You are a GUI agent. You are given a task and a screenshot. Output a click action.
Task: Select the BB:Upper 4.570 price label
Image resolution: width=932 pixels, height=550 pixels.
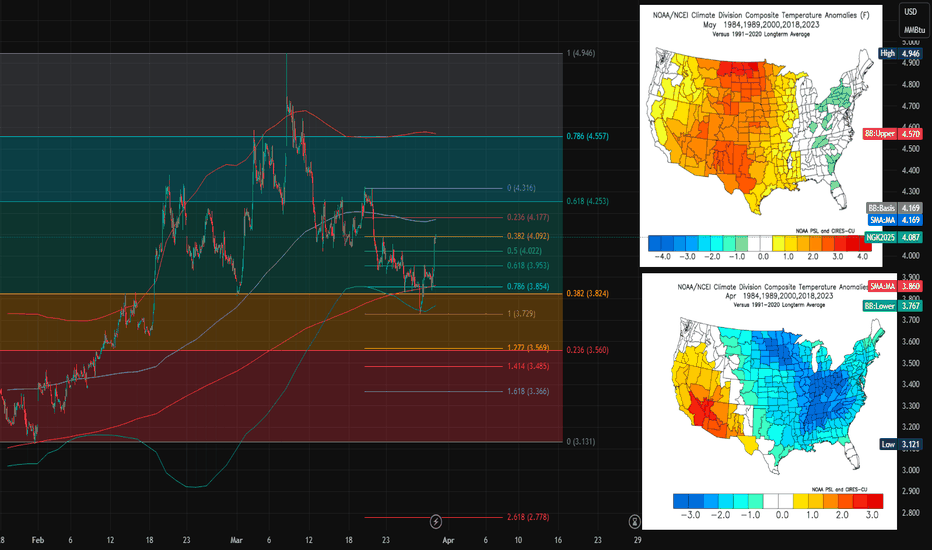pyautogui.click(x=893, y=134)
